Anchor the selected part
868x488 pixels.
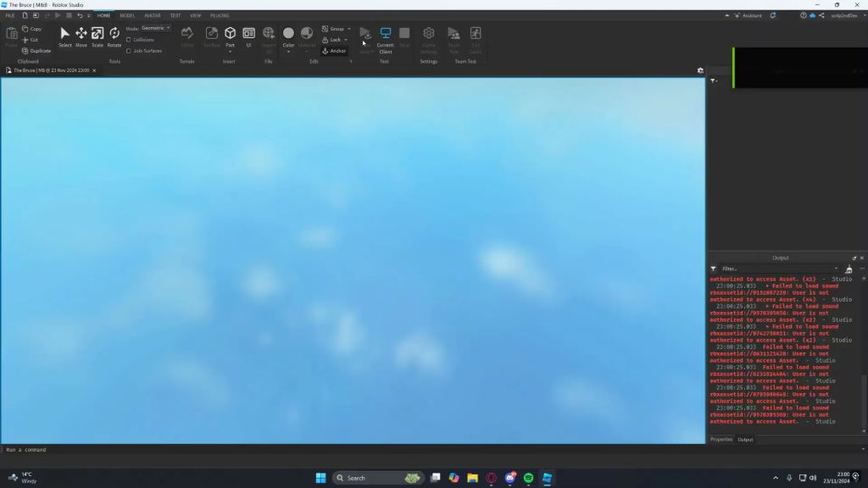[x=334, y=51]
